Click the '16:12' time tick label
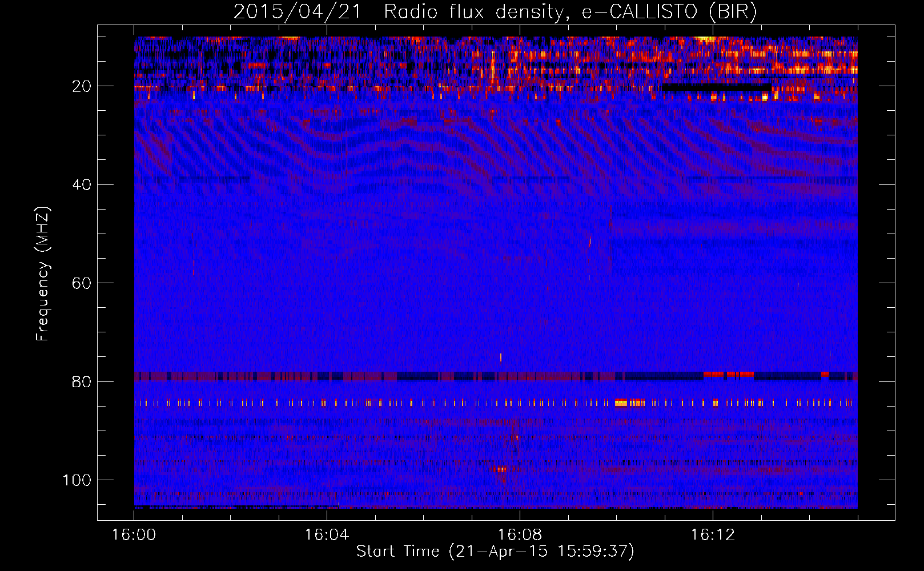This screenshot has width=924, height=571. click(x=713, y=534)
